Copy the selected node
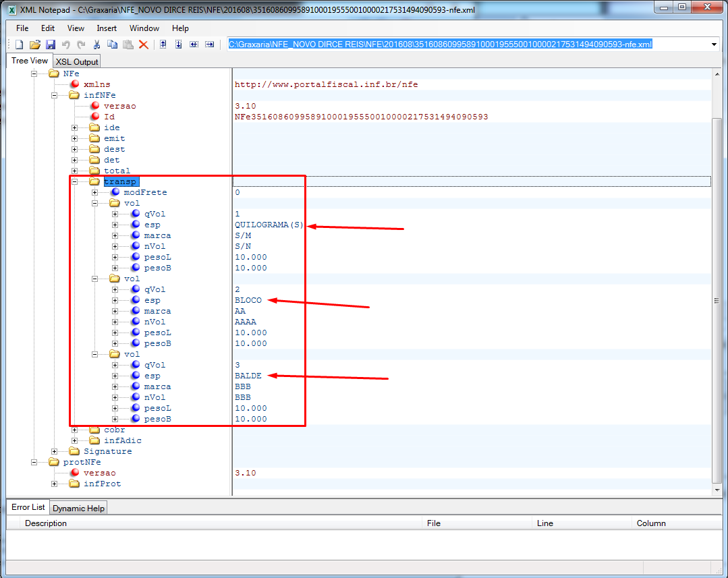 pyautogui.click(x=113, y=45)
